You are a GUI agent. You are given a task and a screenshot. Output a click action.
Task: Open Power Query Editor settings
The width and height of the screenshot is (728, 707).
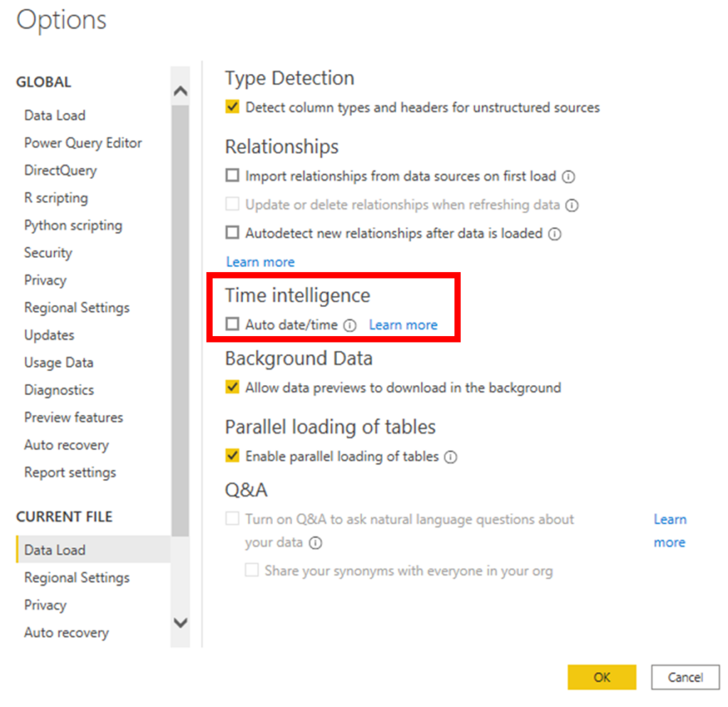coord(83,143)
